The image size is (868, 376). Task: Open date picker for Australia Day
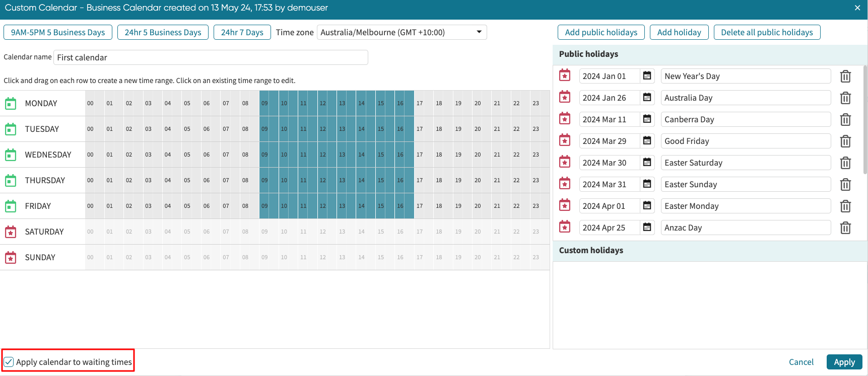click(x=647, y=98)
